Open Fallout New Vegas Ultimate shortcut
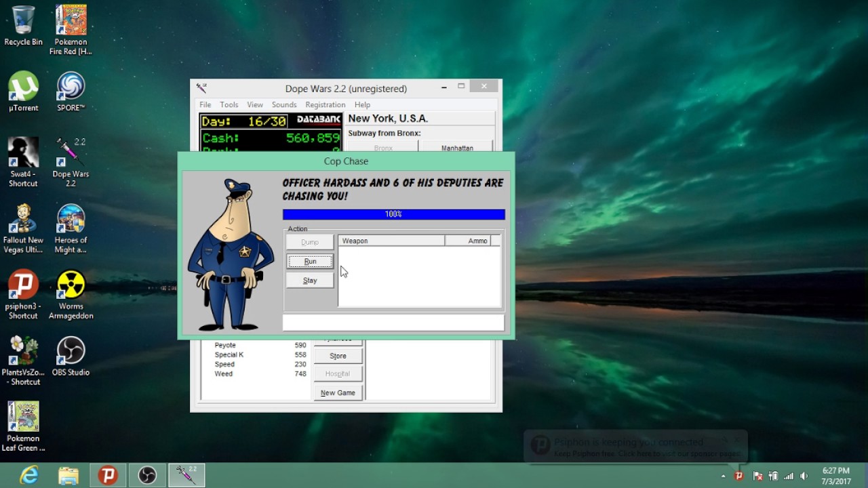 coord(23,229)
